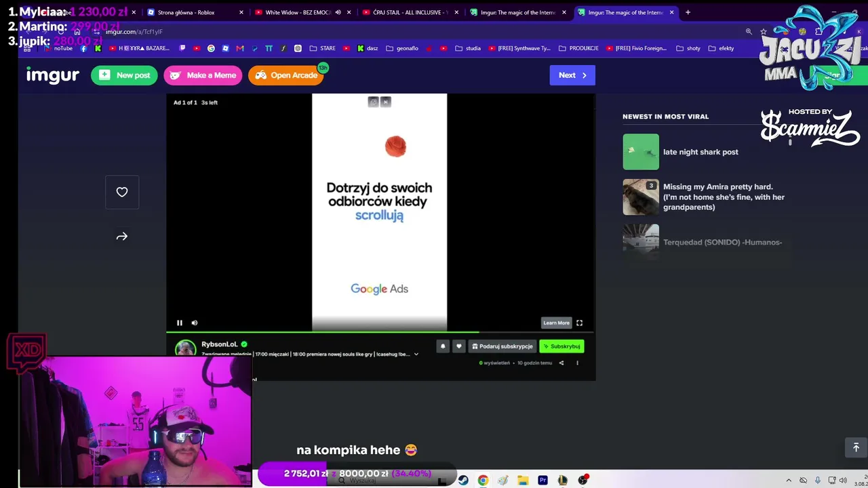Open the efekty bookmarks folder
This screenshot has width=868, height=488.
point(722,48)
